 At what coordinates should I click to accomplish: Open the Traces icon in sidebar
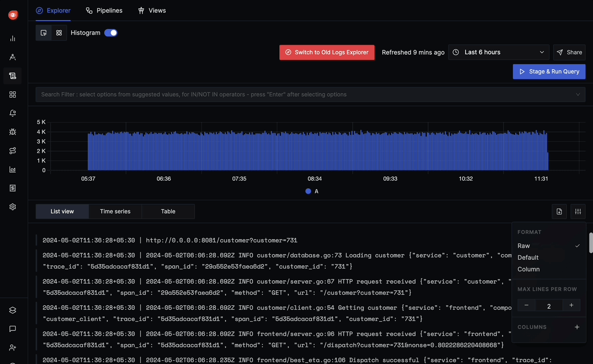(13, 57)
